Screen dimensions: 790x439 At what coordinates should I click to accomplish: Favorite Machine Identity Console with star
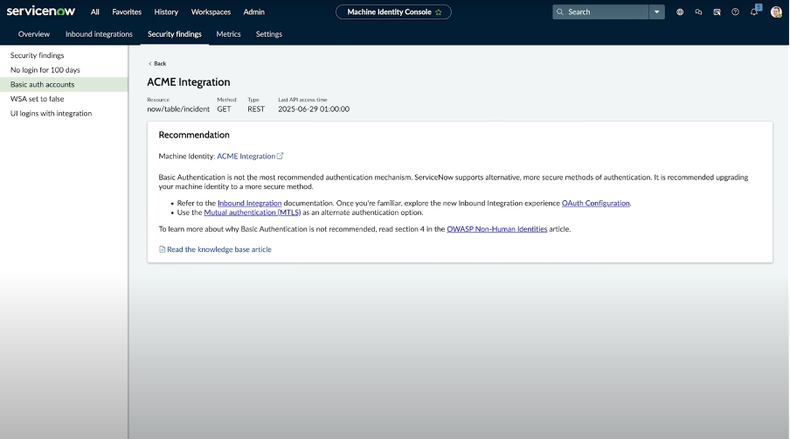[x=439, y=12]
